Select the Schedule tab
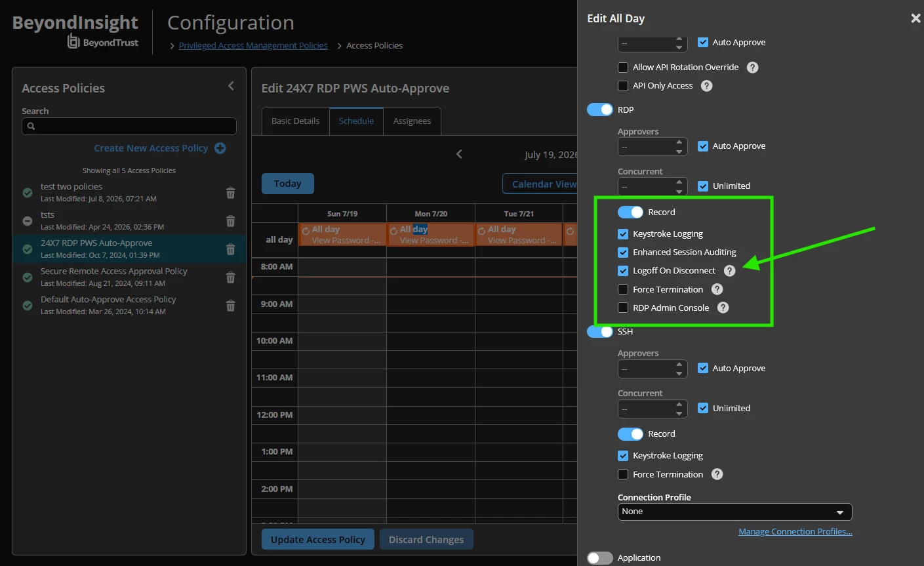 tap(356, 121)
